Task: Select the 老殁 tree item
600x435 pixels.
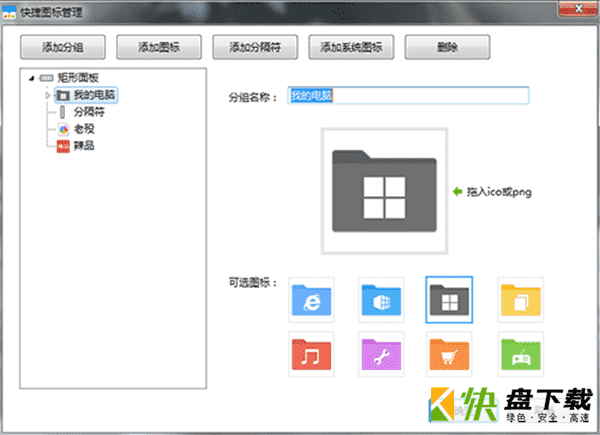Action: [84, 129]
